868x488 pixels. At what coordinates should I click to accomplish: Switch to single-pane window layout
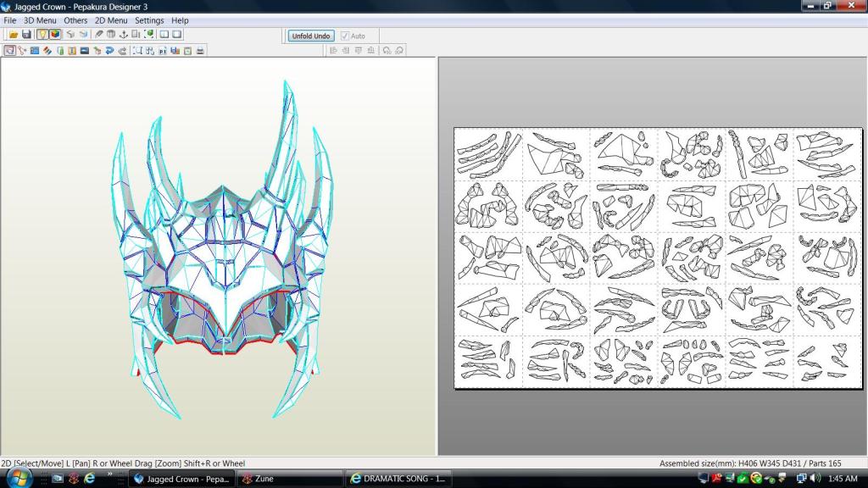177,35
